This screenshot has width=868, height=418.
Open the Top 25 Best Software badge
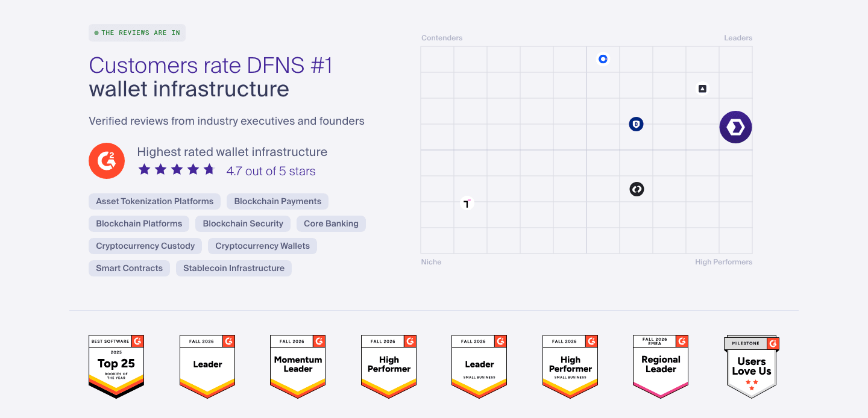[x=116, y=367]
